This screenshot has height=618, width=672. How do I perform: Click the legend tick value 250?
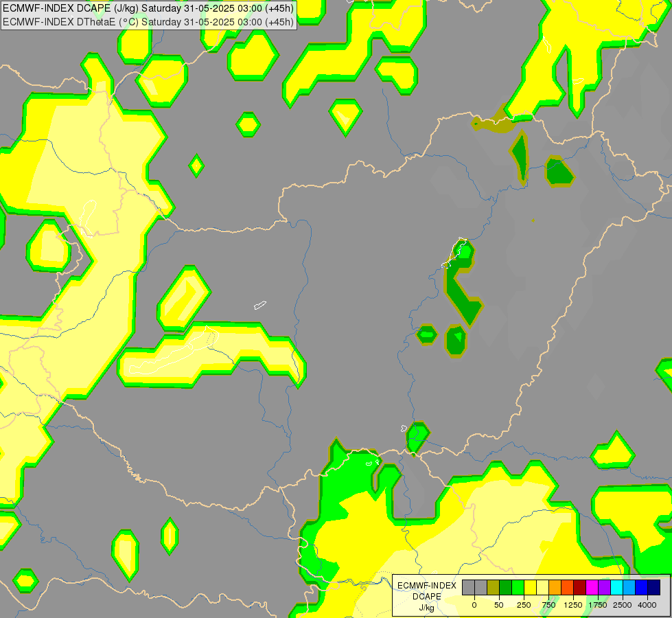click(x=524, y=605)
